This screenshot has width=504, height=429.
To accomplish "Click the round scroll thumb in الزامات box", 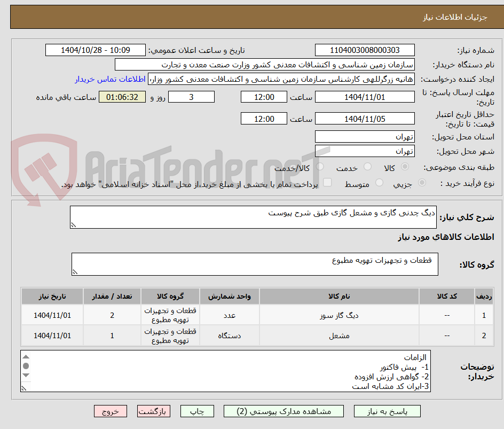I will [26, 366].
